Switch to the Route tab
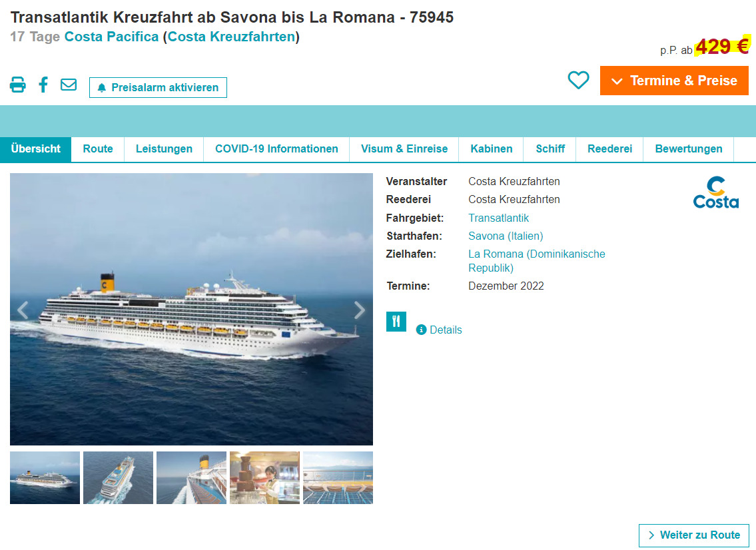This screenshot has width=756, height=550. [98, 149]
